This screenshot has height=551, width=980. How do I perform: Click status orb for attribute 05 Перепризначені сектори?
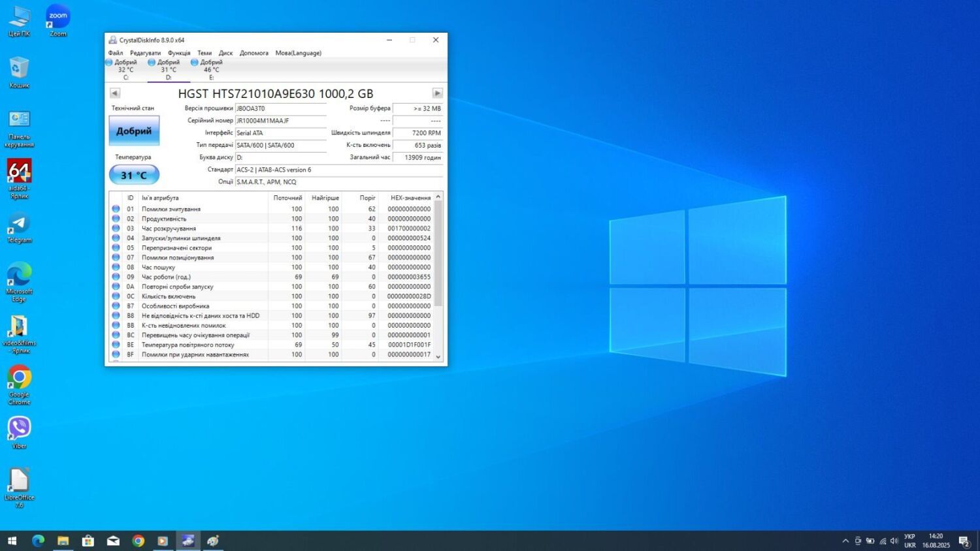pos(116,248)
